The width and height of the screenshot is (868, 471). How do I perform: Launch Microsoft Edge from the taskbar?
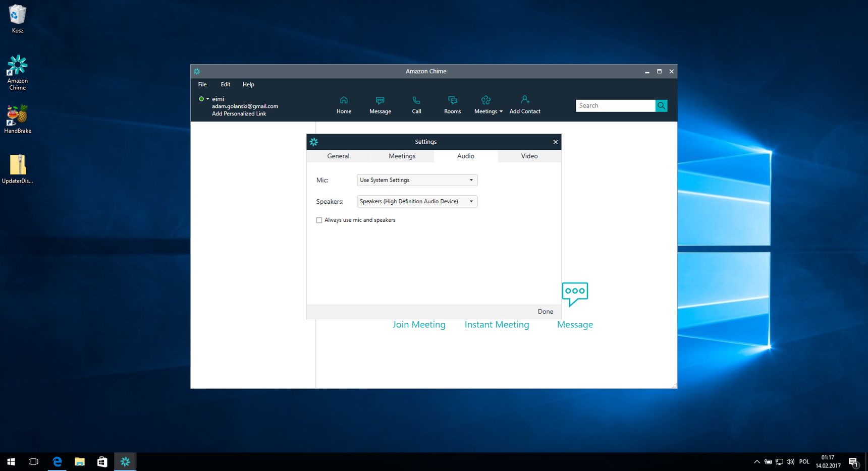point(57,461)
